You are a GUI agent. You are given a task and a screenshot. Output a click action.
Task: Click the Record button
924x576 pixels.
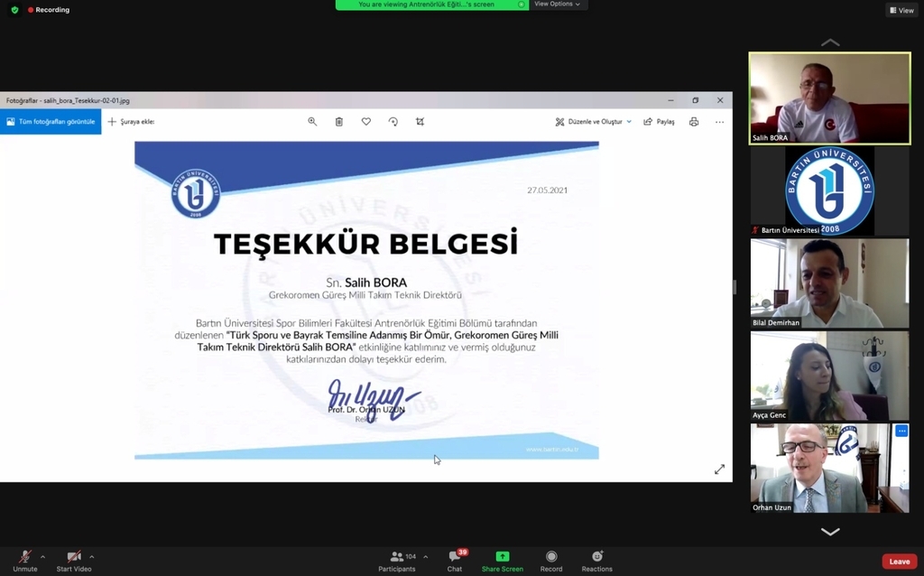[x=551, y=561]
